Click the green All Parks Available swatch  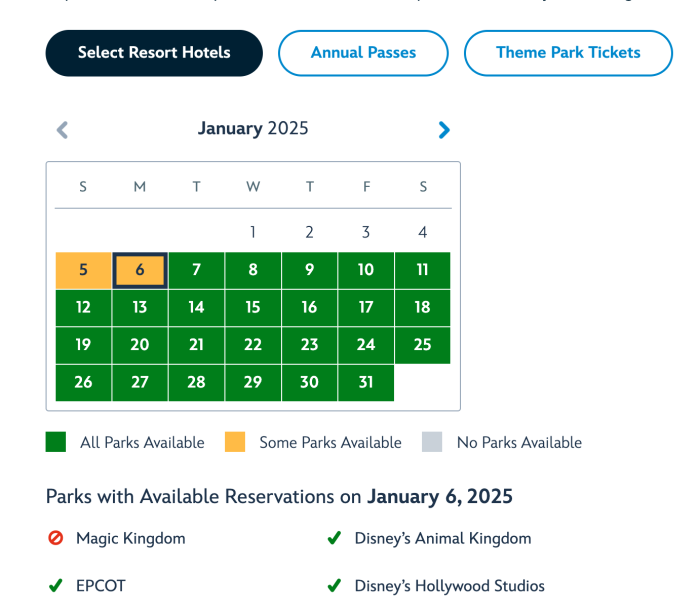tap(56, 442)
